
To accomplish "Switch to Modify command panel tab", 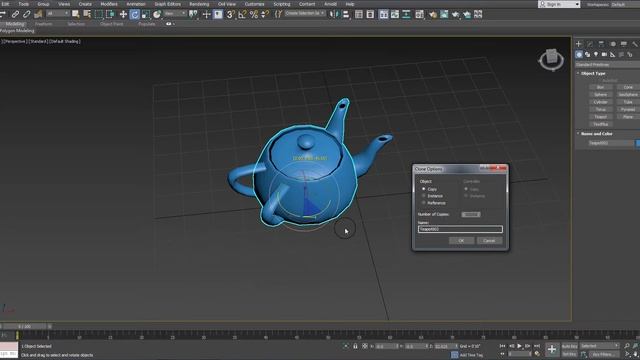I will pyautogui.click(x=590, y=44).
